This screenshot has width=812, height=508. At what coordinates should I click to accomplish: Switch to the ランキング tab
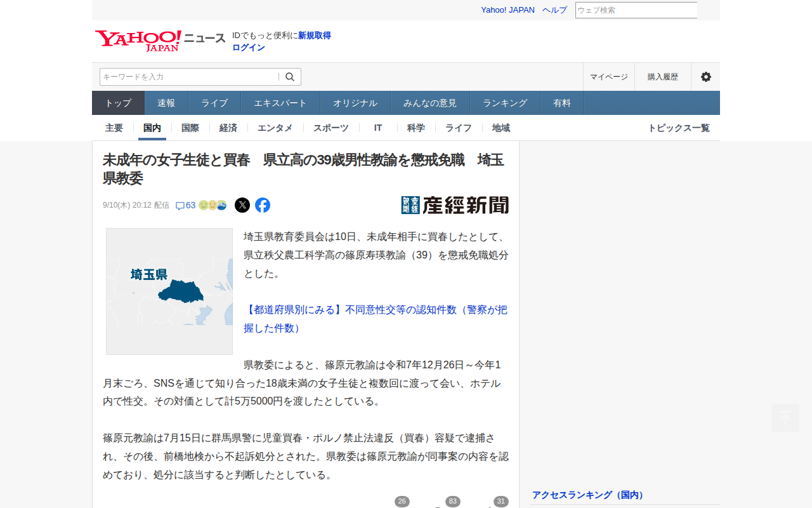coord(505,103)
